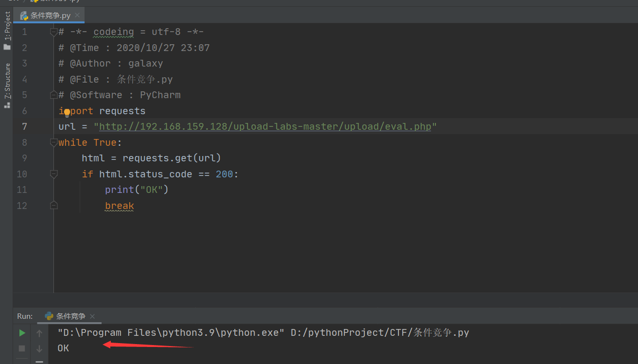Screen dimensions: 638x364
Task: Close the 条件竞争 Run tab
Action: (92, 316)
